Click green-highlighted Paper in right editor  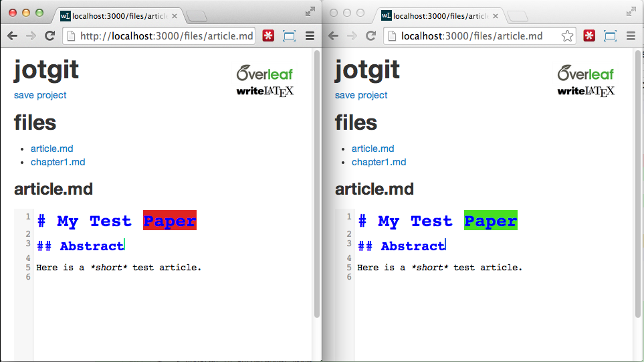click(x=491, y=221)
